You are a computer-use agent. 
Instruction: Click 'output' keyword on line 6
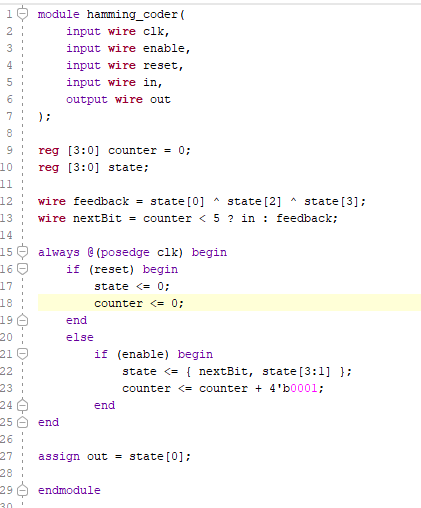[87, 99]
